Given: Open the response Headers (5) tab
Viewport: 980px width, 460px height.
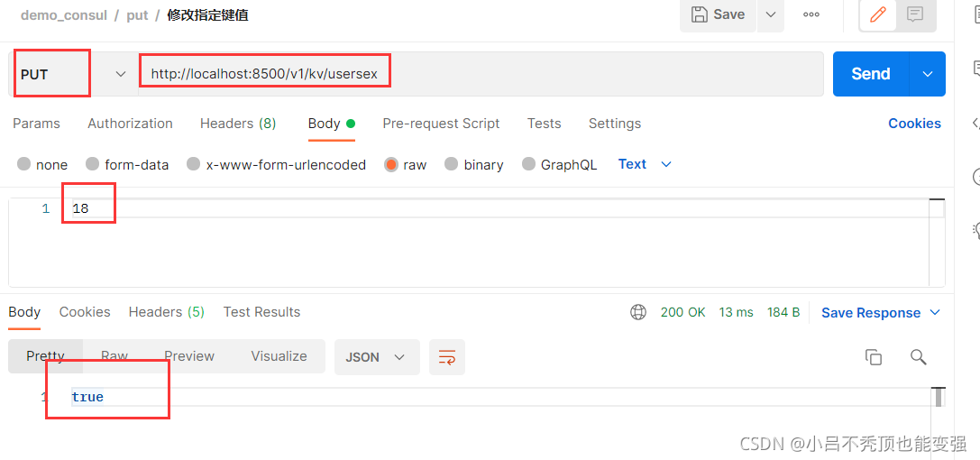Looking at the screenshot, I should pos(166,312).
